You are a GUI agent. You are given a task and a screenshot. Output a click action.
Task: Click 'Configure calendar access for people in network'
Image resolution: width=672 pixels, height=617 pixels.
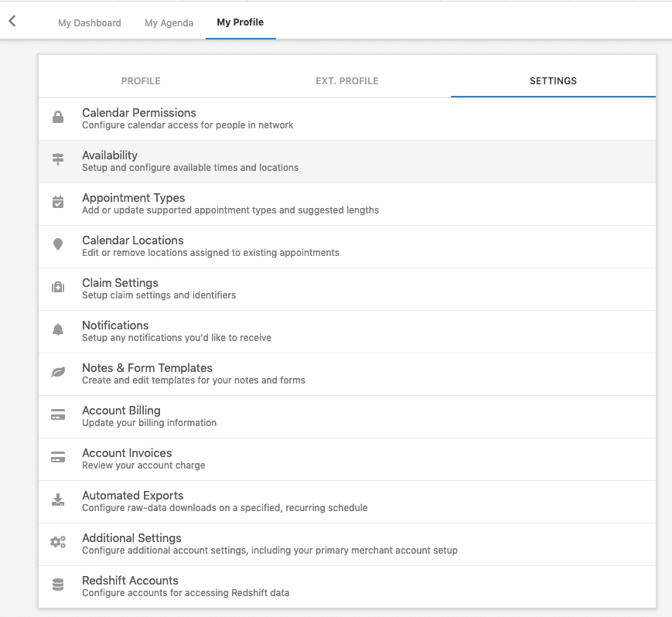point(188,125)
